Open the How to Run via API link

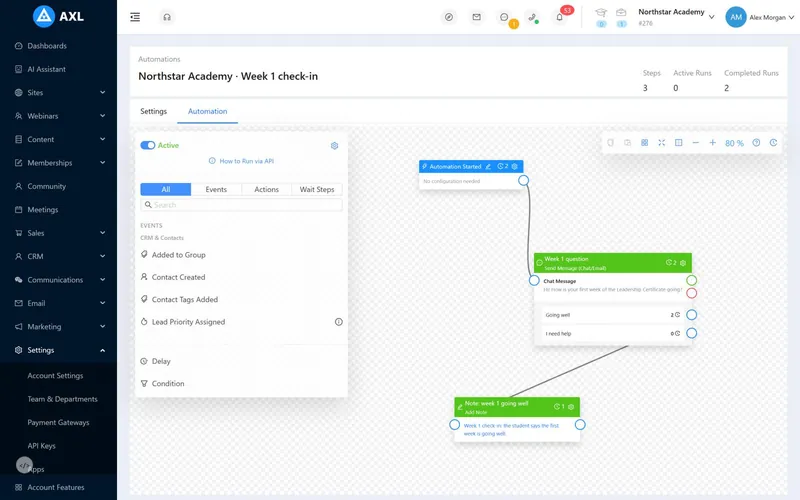click(x=241, y=161)
